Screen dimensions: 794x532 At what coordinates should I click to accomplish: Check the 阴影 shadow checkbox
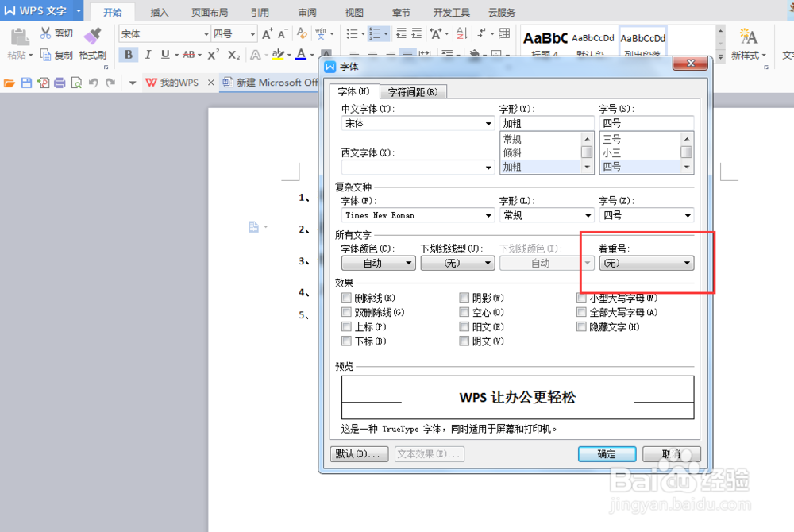[464, 298]
